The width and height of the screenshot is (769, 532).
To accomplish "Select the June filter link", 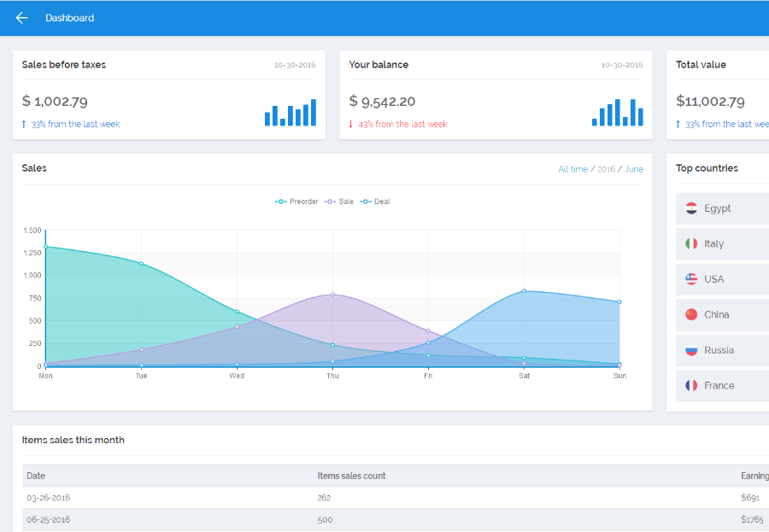I will [x=634, y=169].
